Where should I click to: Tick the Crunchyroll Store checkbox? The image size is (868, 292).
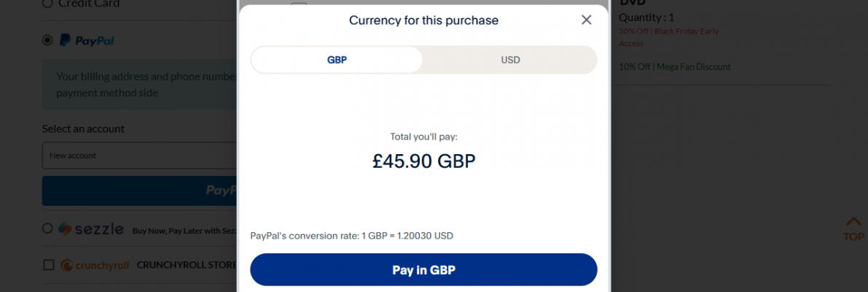[49, 264]
